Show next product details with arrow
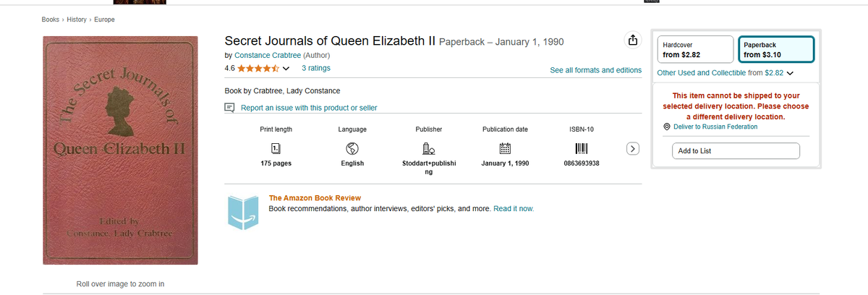The image size is (868, 295). pos(633,148)
